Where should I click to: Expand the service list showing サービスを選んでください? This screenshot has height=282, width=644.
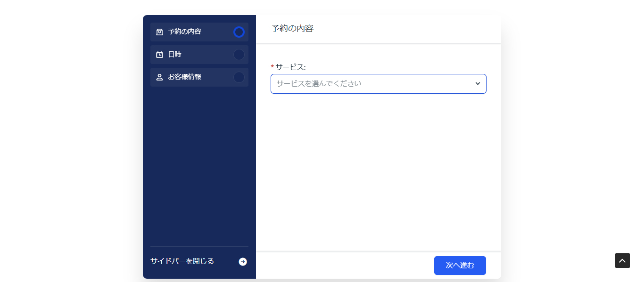(x=377, y=83)
